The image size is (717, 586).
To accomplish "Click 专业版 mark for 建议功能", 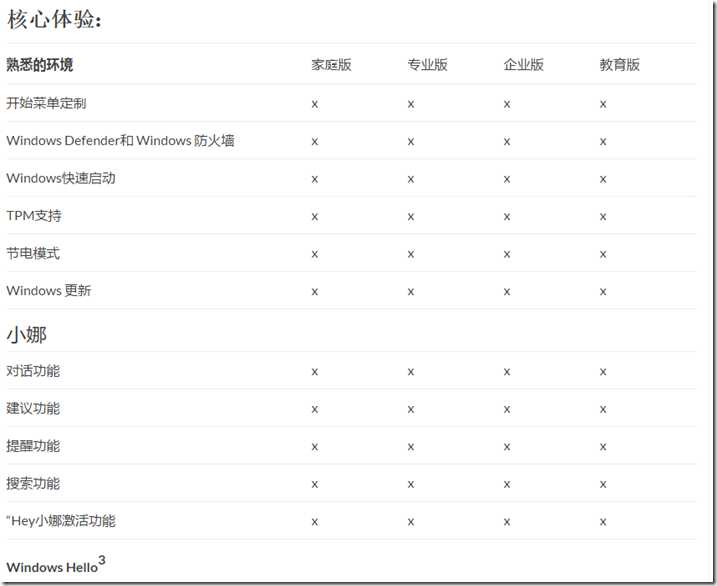I will click(x=411, y=410).
